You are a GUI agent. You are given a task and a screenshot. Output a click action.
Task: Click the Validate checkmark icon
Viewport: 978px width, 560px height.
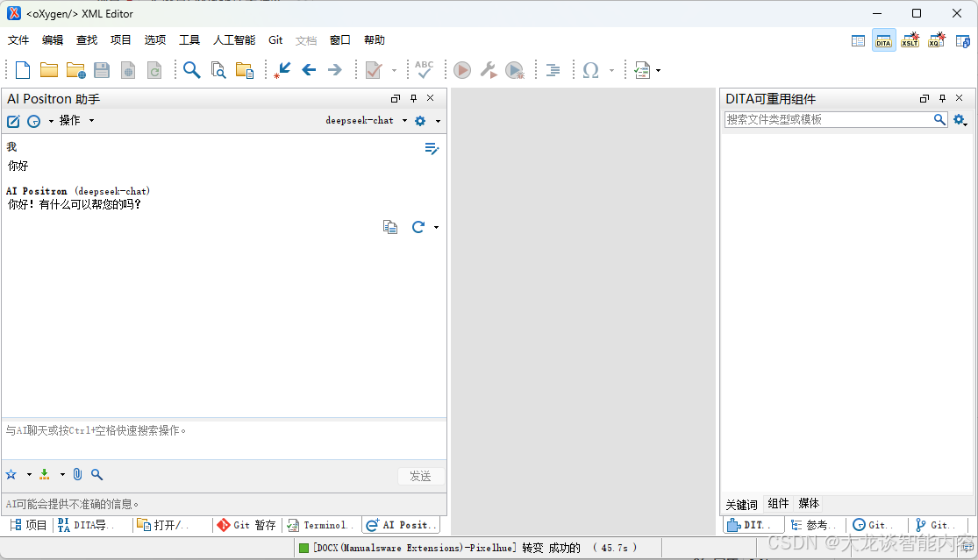point(374,70)
